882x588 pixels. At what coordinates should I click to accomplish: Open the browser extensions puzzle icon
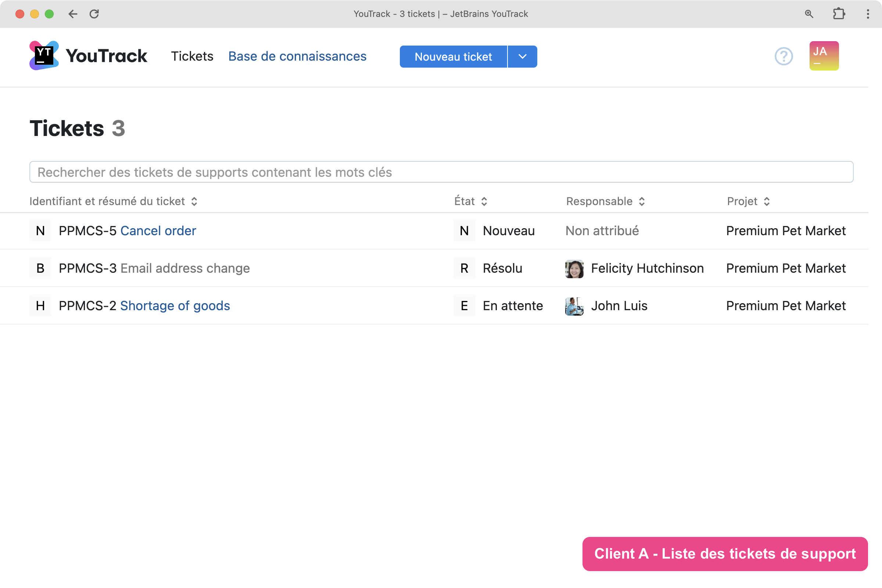pyautogui.click(x=839, y=14)
